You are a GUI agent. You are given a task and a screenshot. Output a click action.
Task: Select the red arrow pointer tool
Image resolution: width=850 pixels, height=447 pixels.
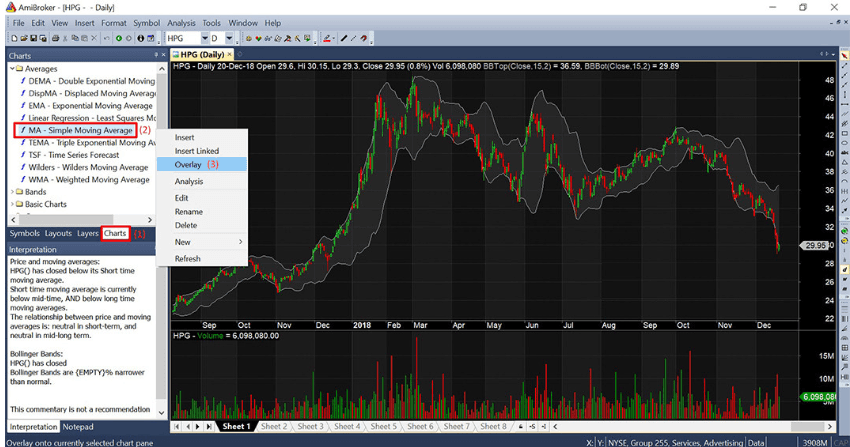point(845,56)
